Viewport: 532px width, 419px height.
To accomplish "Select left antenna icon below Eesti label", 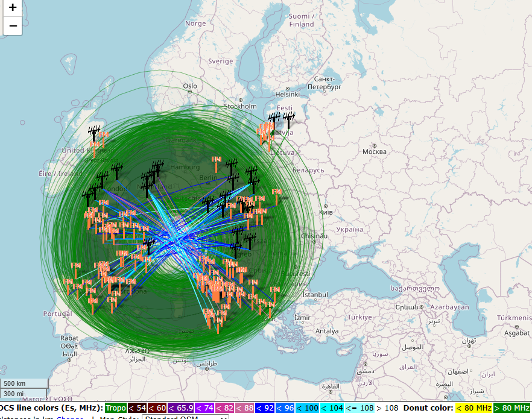I will [x=274, y=121].
